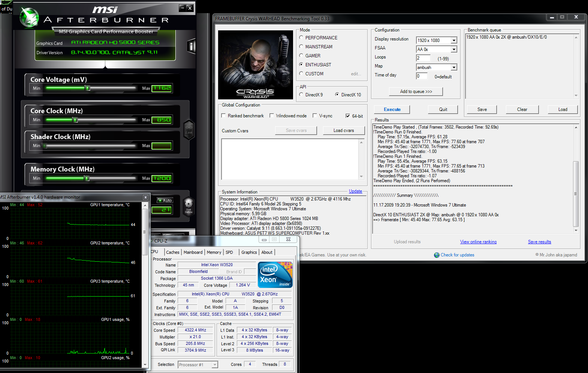
Task: Open the Processor #1 selection dropdown in CPU-Z
Action: (215, 364)
